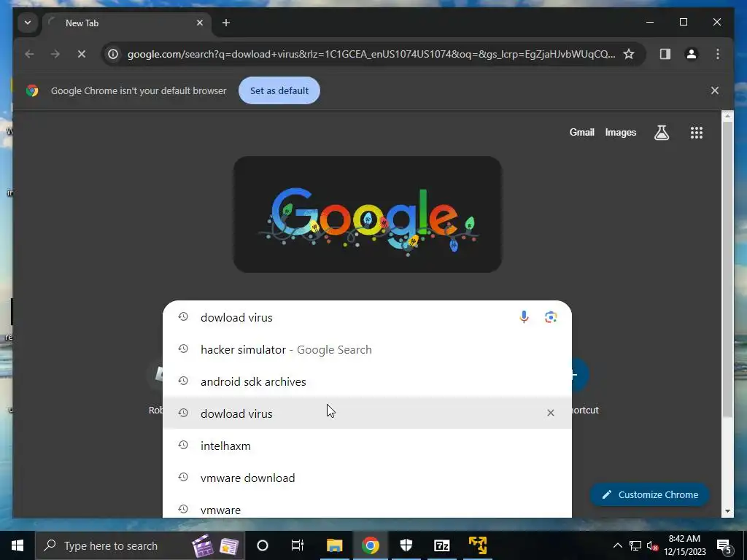Image resolution: width=747 pixels, height=560 pixels.
Task: Click the scrollbar down arrow
Action: 727,511
